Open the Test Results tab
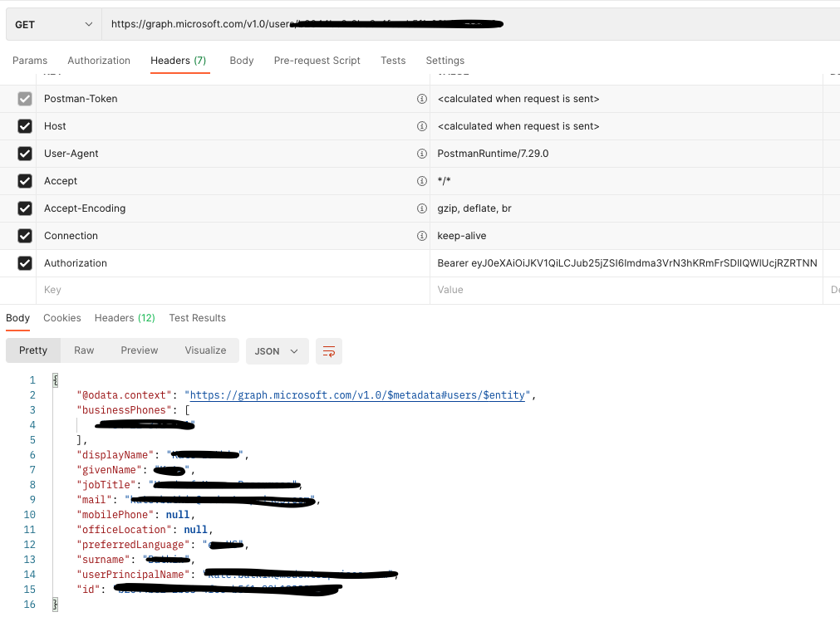The image size is (840, 617). (197, 317)
